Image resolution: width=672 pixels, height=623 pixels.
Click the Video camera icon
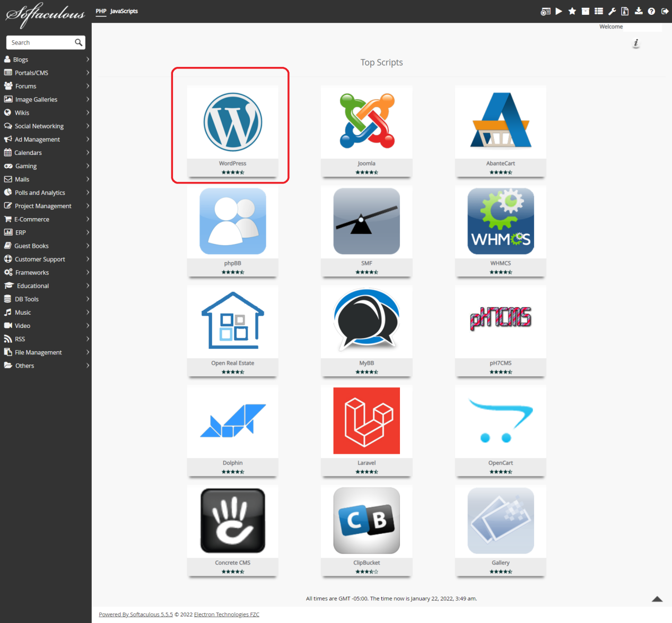click(x=8, y=325)
